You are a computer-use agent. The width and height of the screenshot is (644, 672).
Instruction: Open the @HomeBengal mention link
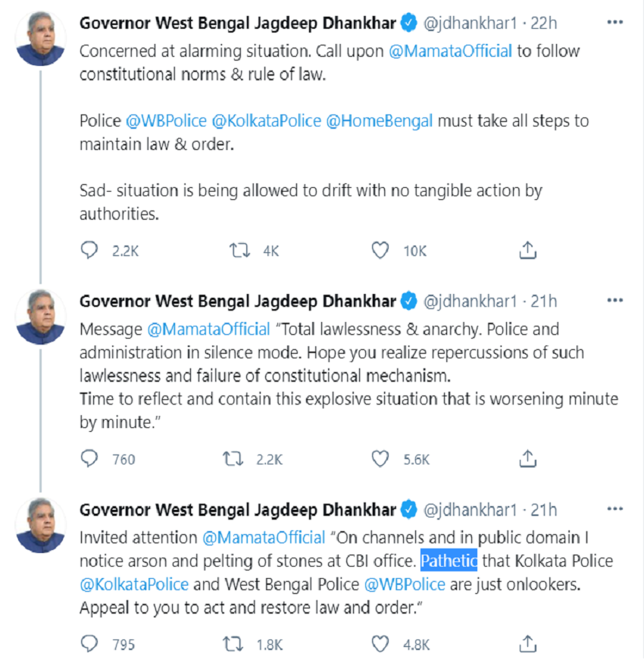pyautogui.click(x=379, y=120)
